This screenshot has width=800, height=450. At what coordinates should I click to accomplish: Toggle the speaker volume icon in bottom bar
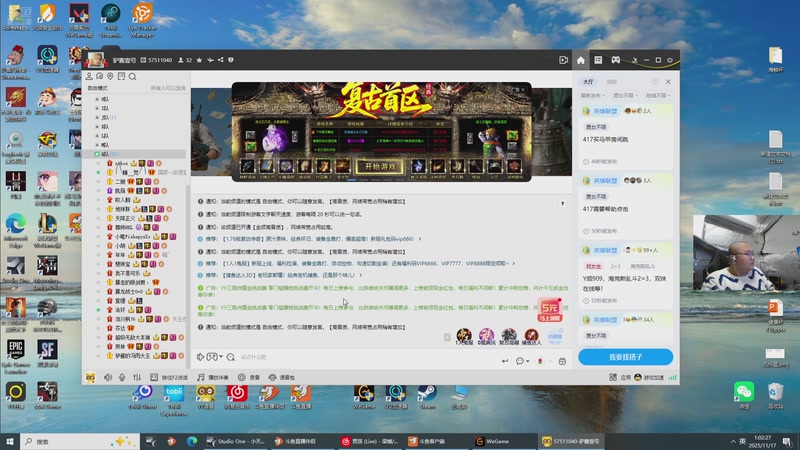pyautogui.click(x=108, y=378)
